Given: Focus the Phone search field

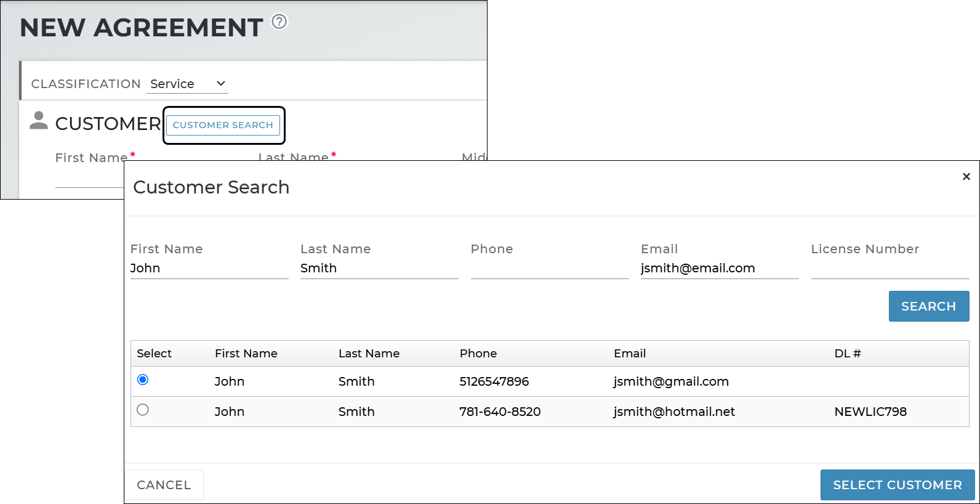Looking at the screenshot, I should pyautogui.click(x=549, y=269).
